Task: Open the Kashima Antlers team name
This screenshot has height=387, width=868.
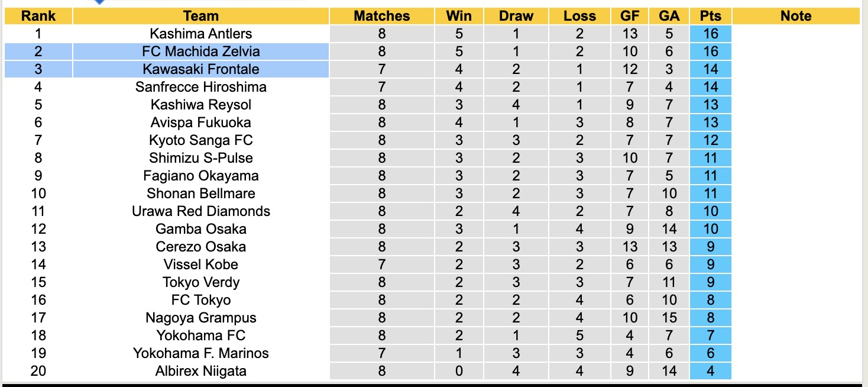Action: (201, 34)
